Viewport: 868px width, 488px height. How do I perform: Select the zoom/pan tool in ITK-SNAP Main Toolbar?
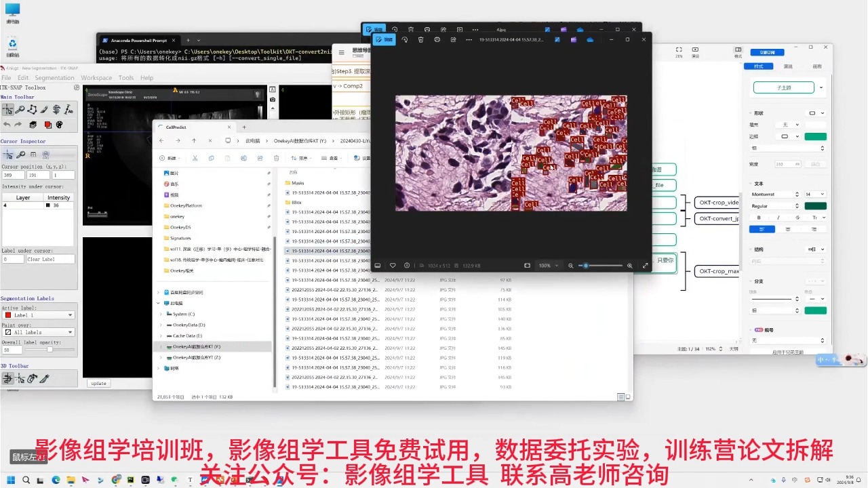point(20,109)
